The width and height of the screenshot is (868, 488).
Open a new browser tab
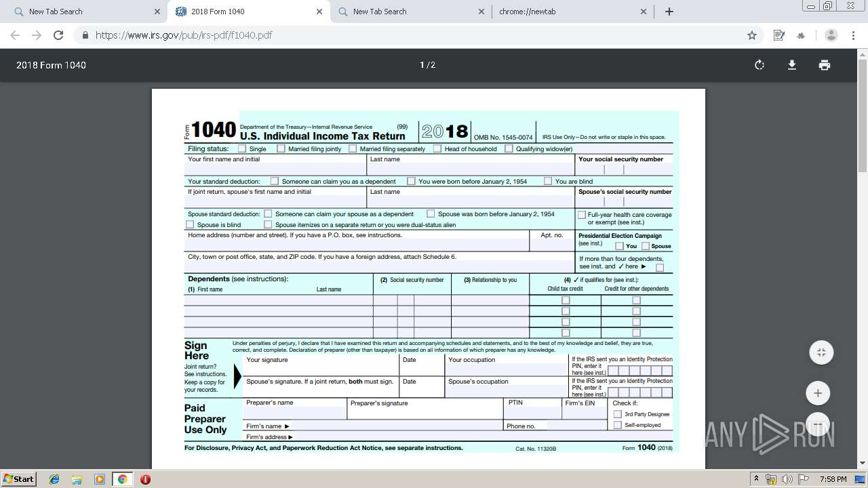click(x=669, y=12)
